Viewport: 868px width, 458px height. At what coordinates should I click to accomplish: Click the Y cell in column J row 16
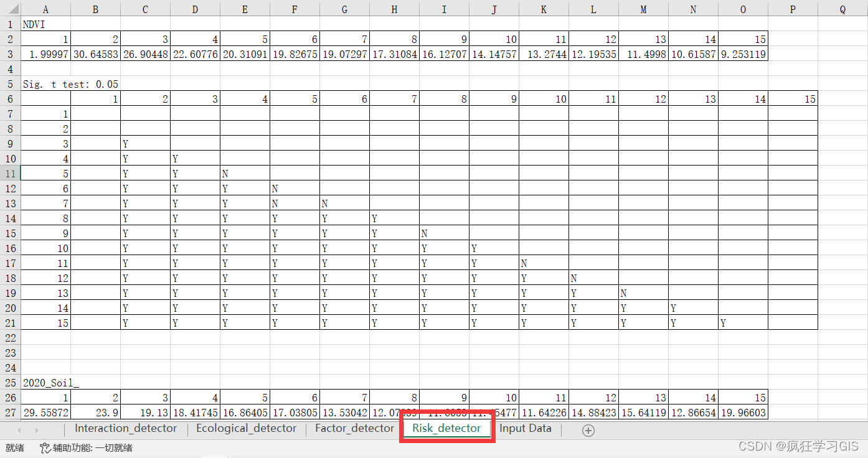(x=494, y=248)
